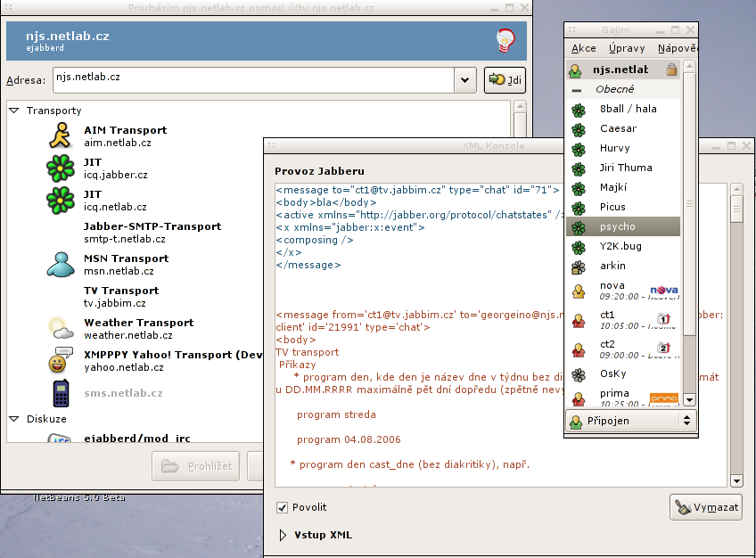The image size is (756, 558).
Task: Click the yellow buddy icon beside nova
Action: pyautogui.click(x=579, y=291)
